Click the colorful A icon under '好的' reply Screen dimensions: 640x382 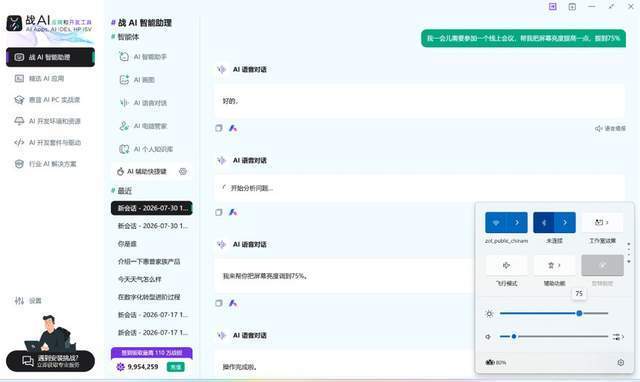(x=233, y=128)
